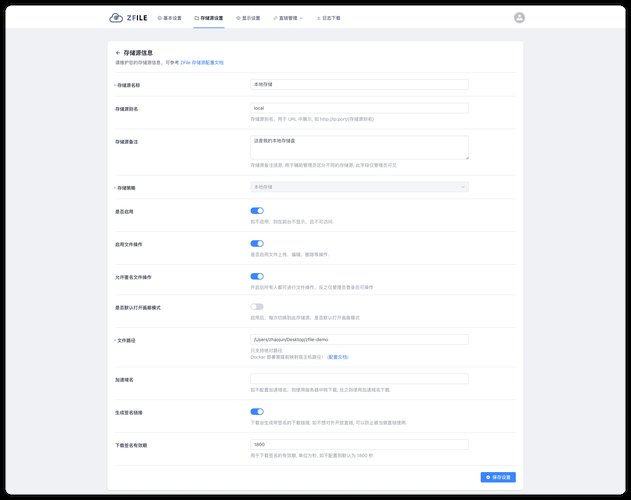The image size is (631, 500).
Task: Click the 存储源备注 text area
Action: (x=359, y=147)
